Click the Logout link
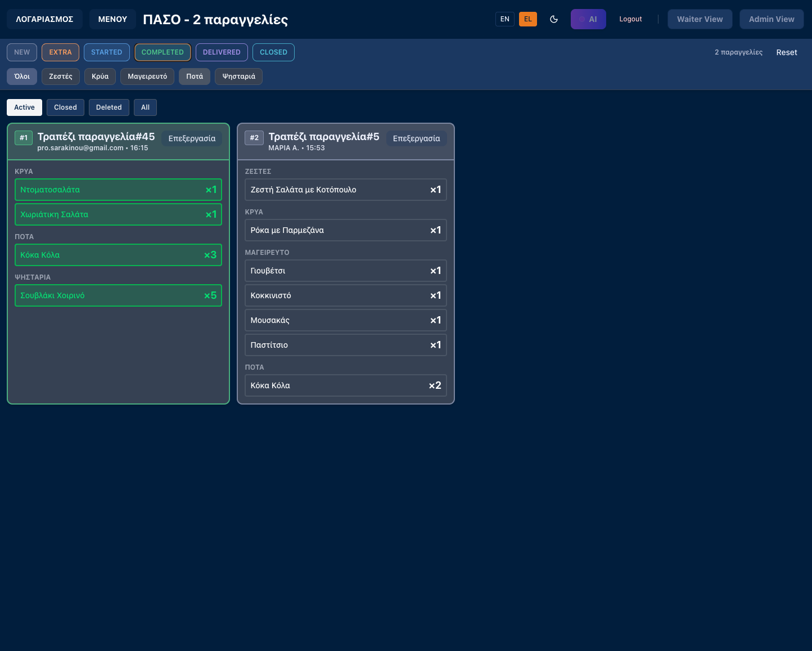 [x=630, y=19]
